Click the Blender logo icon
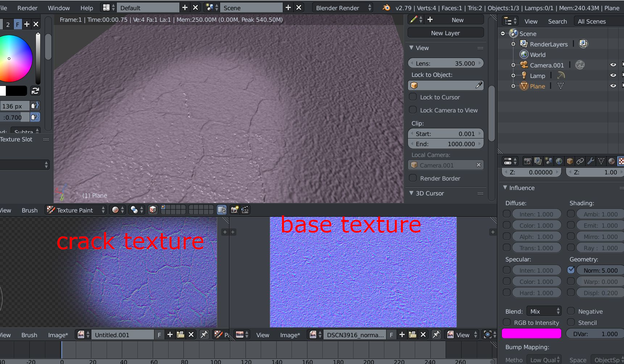 387,8
